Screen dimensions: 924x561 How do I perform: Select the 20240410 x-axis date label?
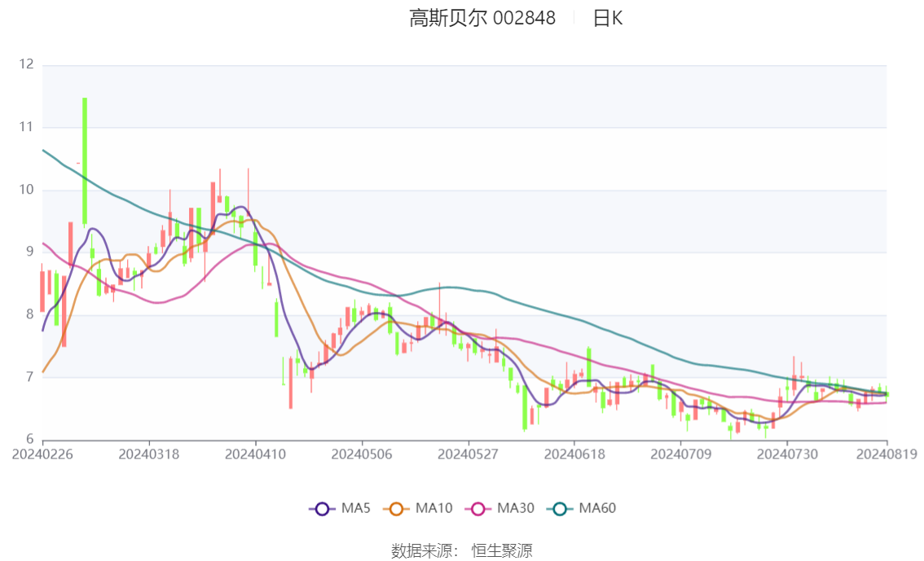click(255, 454)
